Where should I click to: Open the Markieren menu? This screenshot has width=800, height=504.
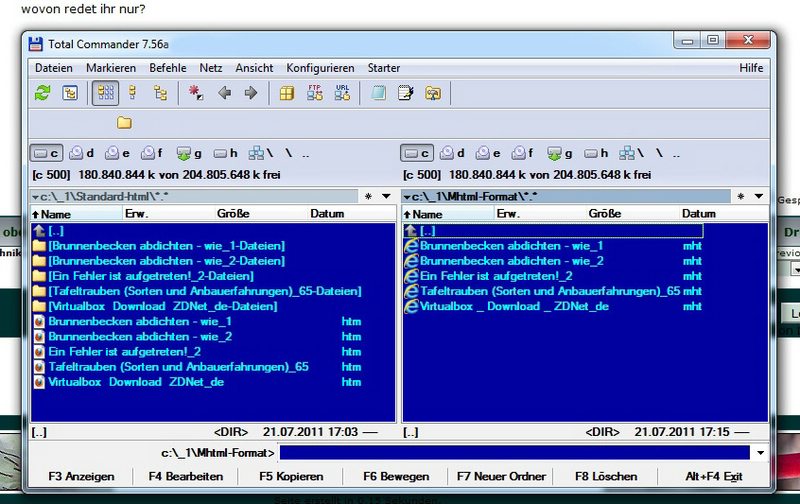(x=111, y=68)
